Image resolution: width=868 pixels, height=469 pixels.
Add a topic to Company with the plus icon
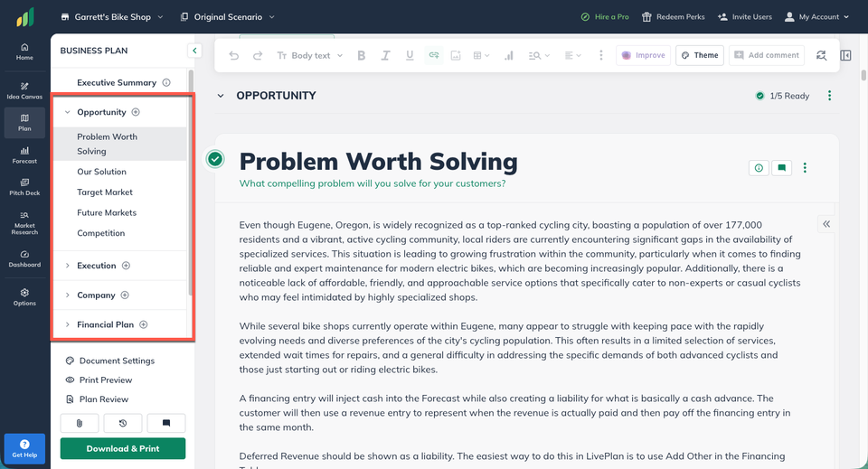125,295
